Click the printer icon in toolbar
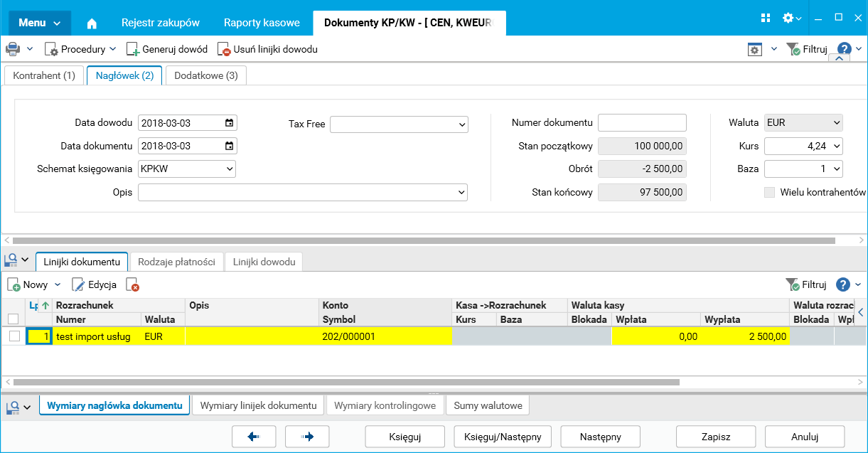 (x=13, y=49)
